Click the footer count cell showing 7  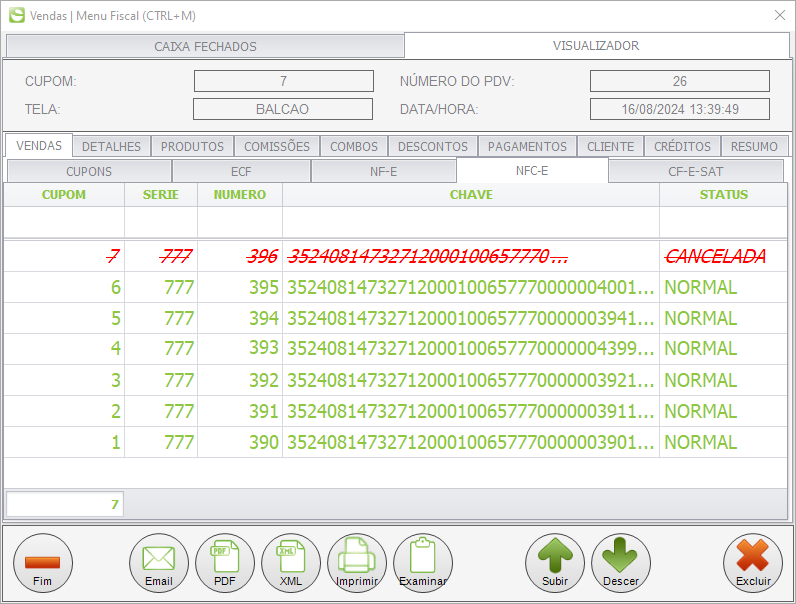64,504
